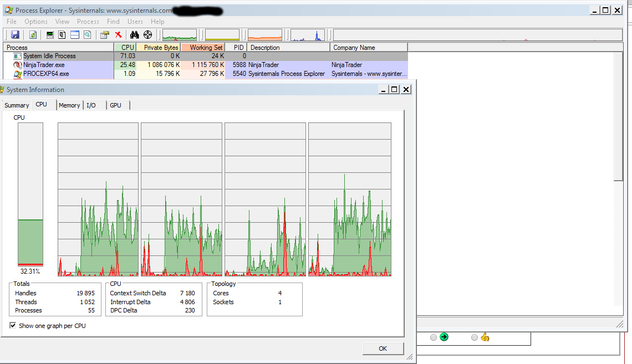Click the third CPU core graph
632x364 pixels.
click(265, 199)
